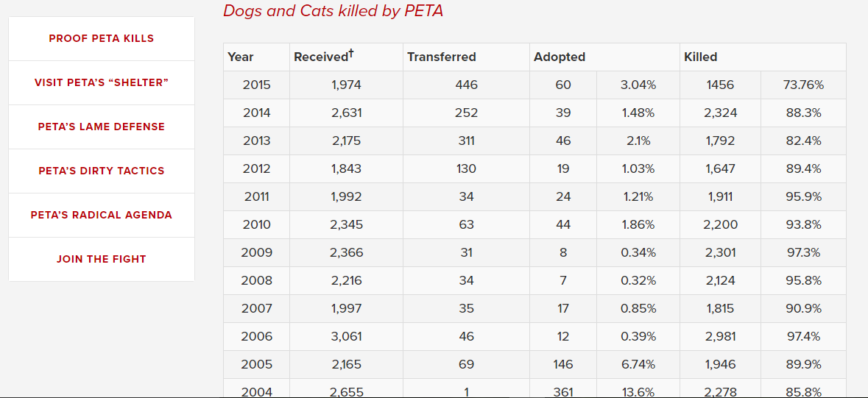
Task: Click the 2009 transferred value 31
Action: pos(467,252)
